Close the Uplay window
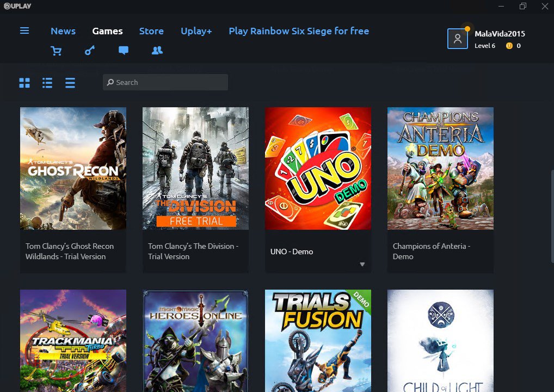The image size is (554, 392). click(545, 6)
